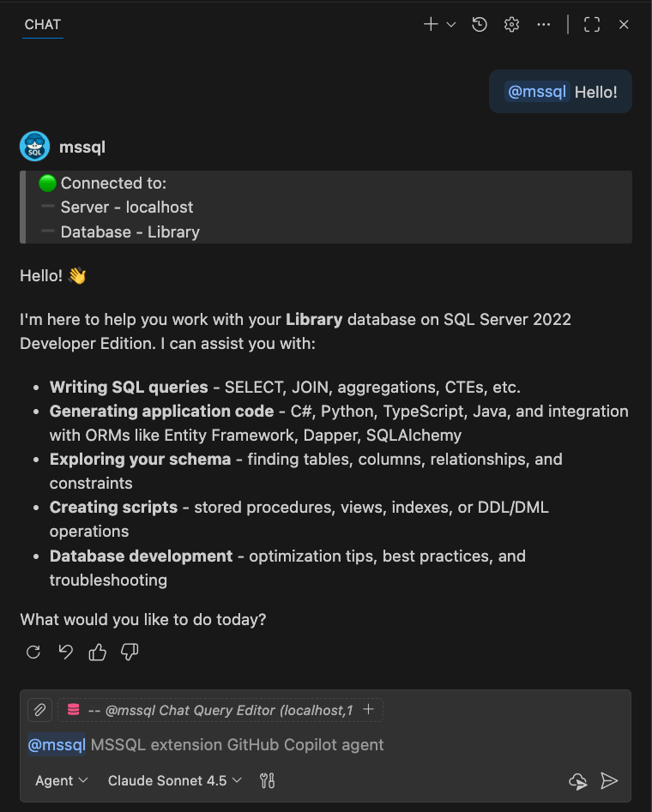Open the Agent mode dropdown
Viewport: 652px width, 812px height.
pos(60,780)
